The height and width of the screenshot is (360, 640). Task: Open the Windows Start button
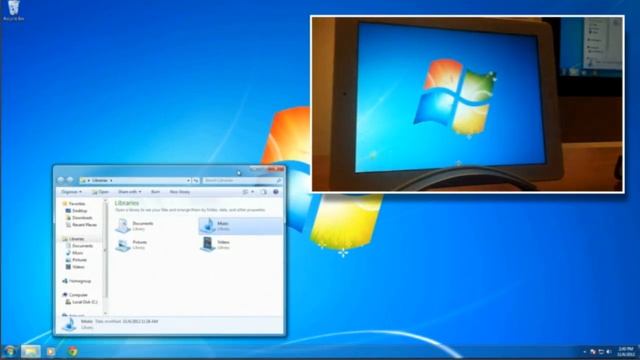click(9, 351)
